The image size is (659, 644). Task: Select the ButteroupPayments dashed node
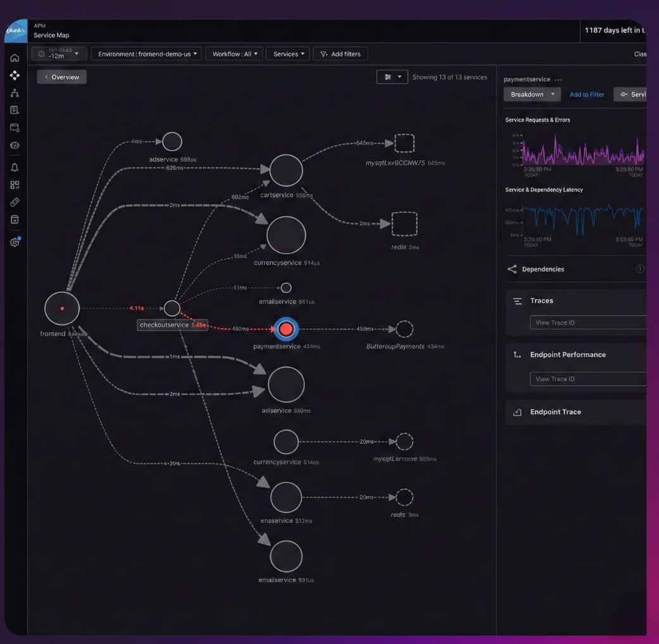(405, 329)
